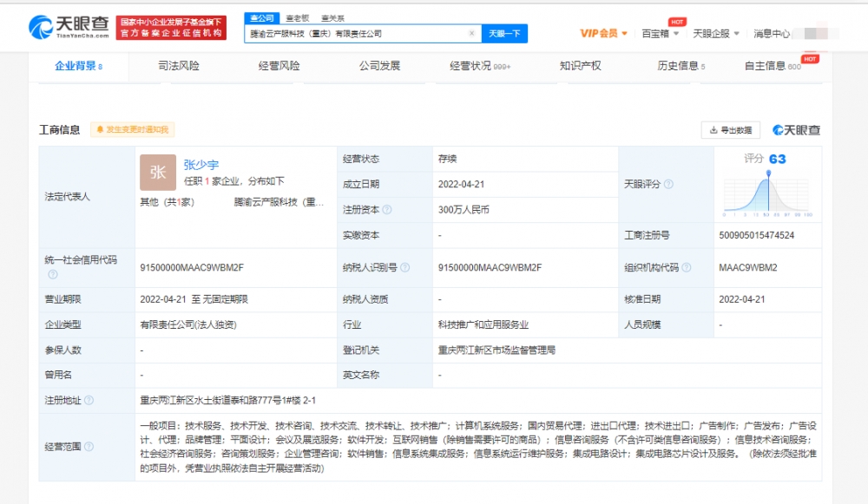The height and width of the screenshot is (504, 868).
Task: Switch to the 公司发展 tab
Action: click(379, 67)
